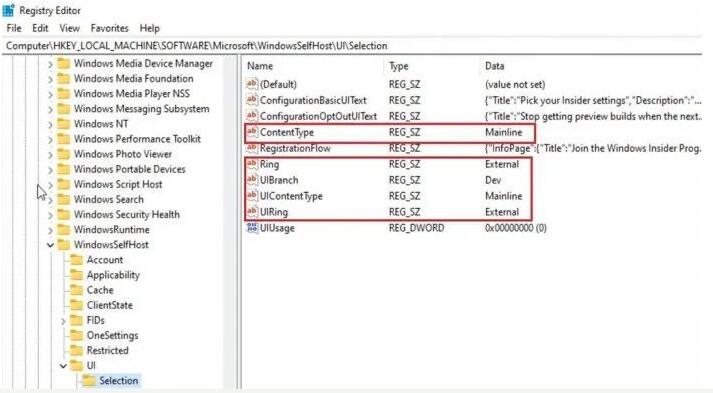The image size is (713, 393).
Task: Open the Edit menu
Action: click(40, 28)
